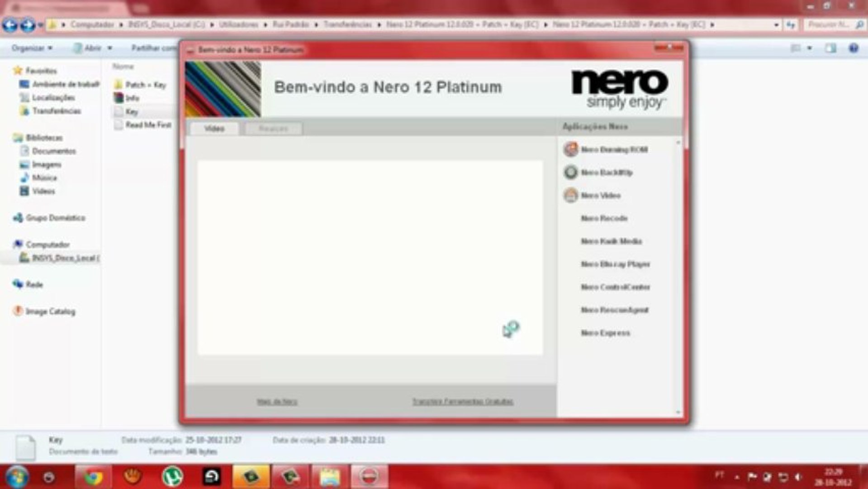This screenshot has height=489, width=868.
Task: Go forward in the Explorer window
Action: [x=28, y=25]
